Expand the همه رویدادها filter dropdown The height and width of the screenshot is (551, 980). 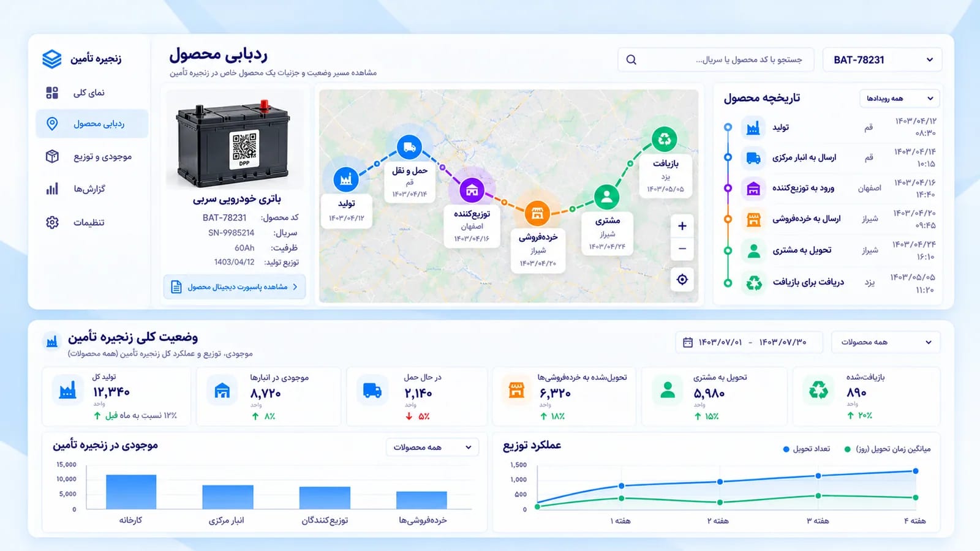[x=900, y=99]
